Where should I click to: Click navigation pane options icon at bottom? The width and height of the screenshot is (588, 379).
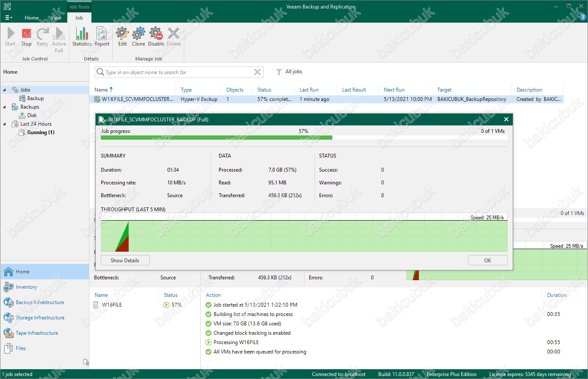pos(86,362)
